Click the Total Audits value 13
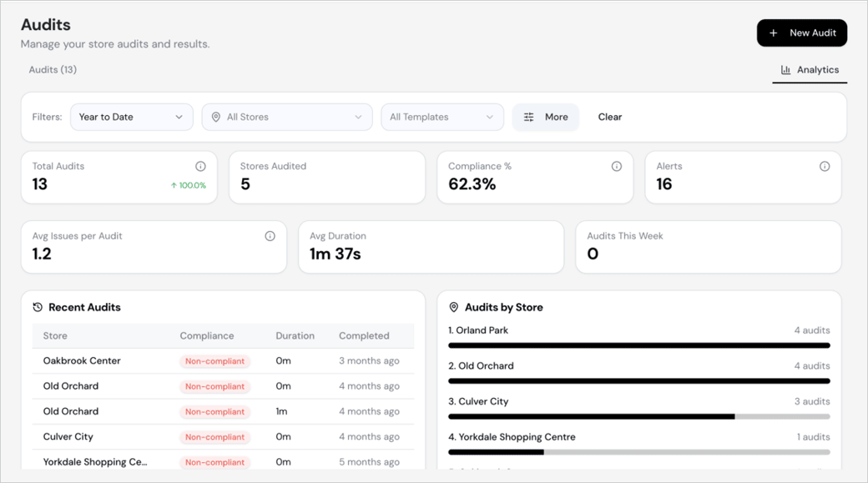The height and width of the screenshot is (483, 868). (x=40, y=184)
